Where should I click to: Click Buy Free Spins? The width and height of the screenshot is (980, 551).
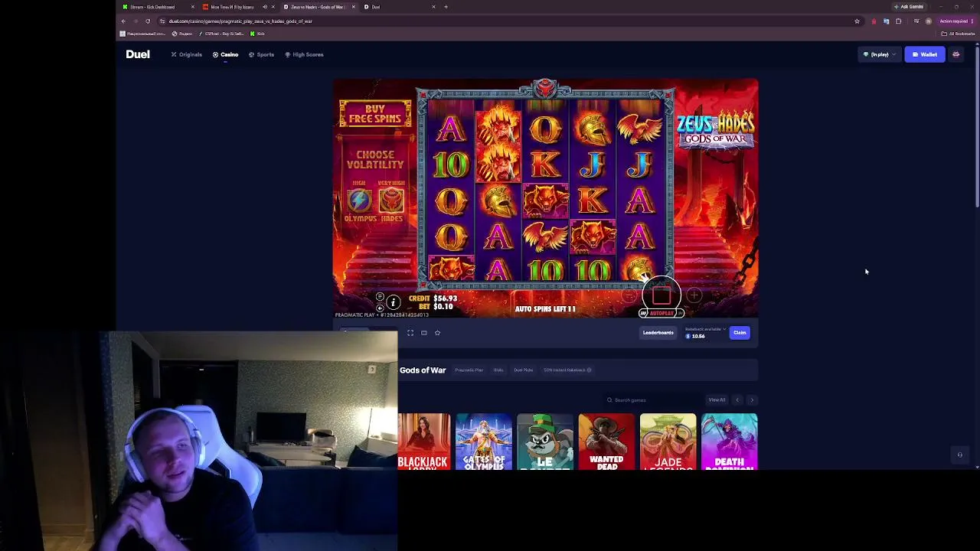point(375,113)
